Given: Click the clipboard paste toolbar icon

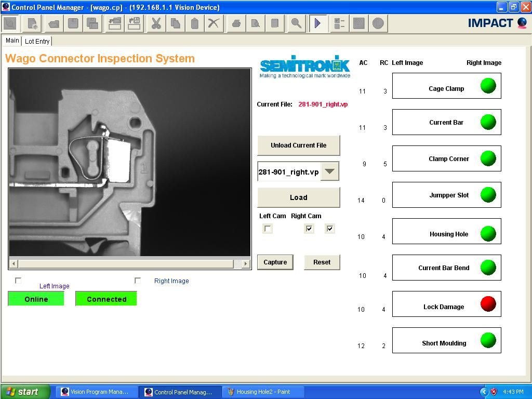Looking at the screenshot, I should 195,23.
